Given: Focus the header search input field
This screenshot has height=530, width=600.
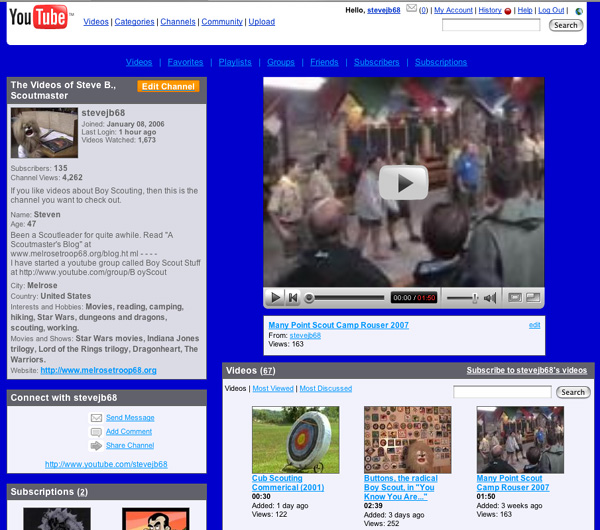Looking at the screenshot, I should [491, 25].
